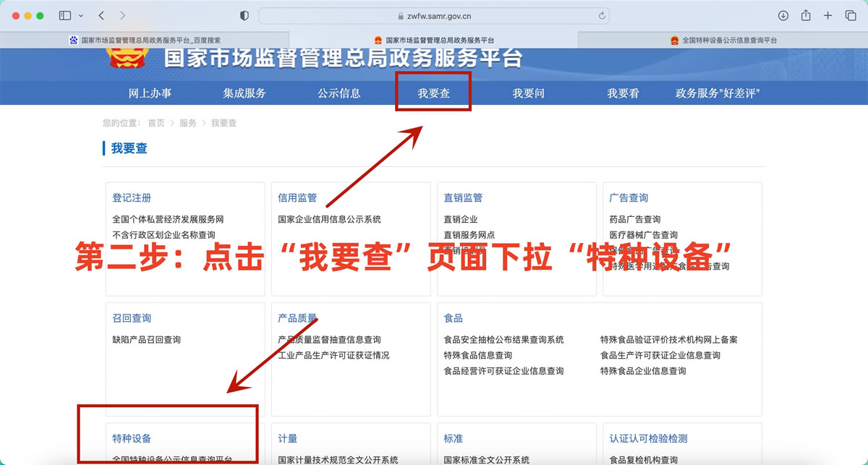Click the Share icon in toolbar
The image size is (868, 465).
pos(806,15)
